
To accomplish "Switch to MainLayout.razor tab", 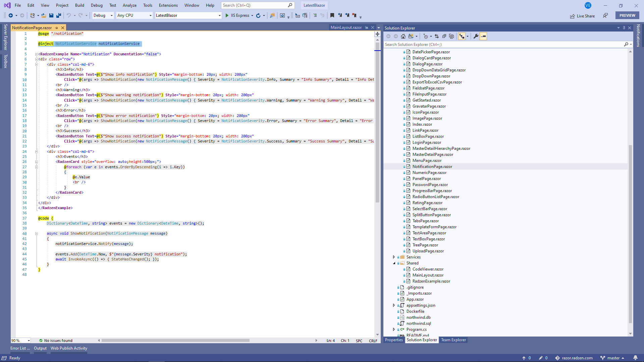I will point(346,27).
